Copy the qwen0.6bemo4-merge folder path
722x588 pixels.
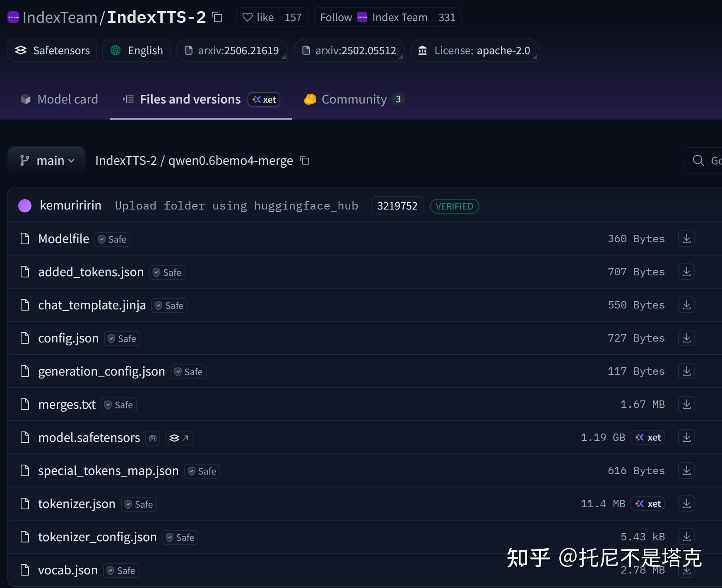[x=305, y=161]
